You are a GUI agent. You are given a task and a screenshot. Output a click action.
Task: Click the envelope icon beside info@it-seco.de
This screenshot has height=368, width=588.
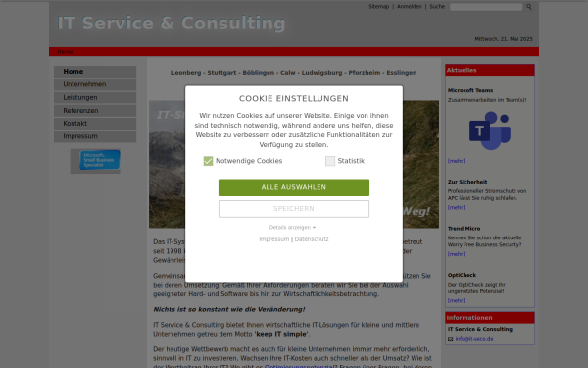tap(451, 339)
